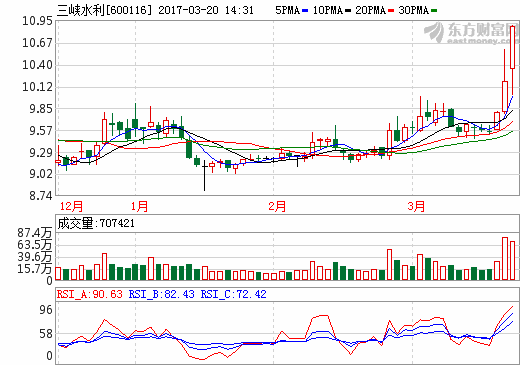The height and width of the screenshot is (365, 520).
Task: Click the 9.29 price axis label
Action: 41,153
